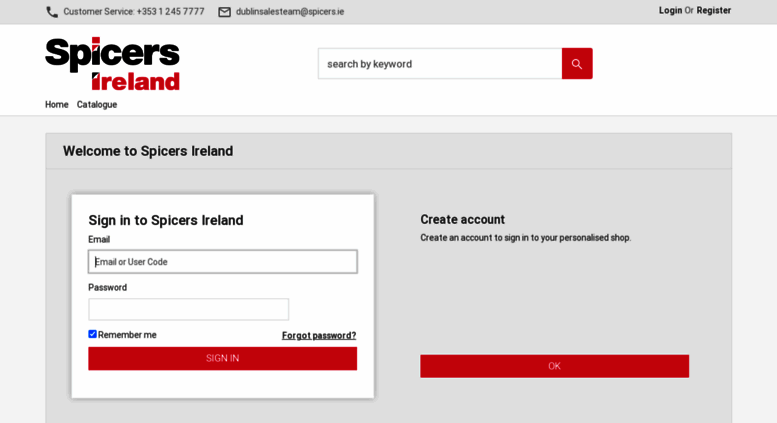Click the OK button under Create account
The width and height of the screenshot is (777, 423).
pos(555,366)
